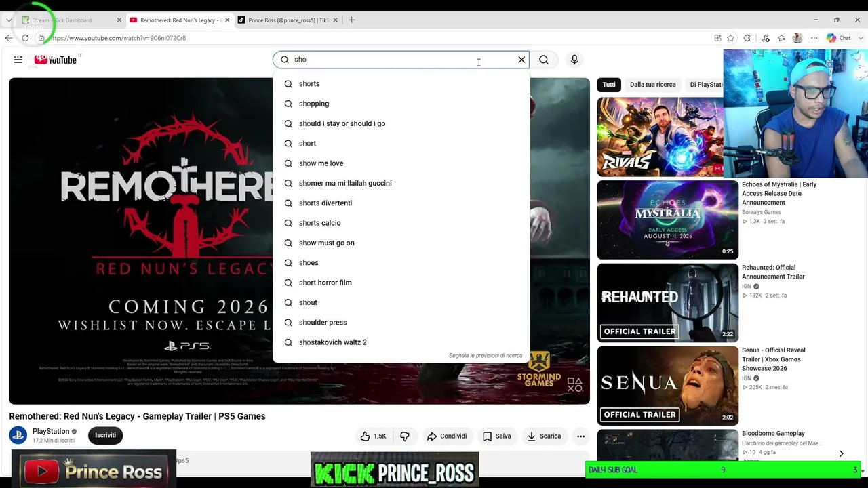Select the "Di PlayStation" filter chip
Screen dimensions: 868x488
coord(705,85)
